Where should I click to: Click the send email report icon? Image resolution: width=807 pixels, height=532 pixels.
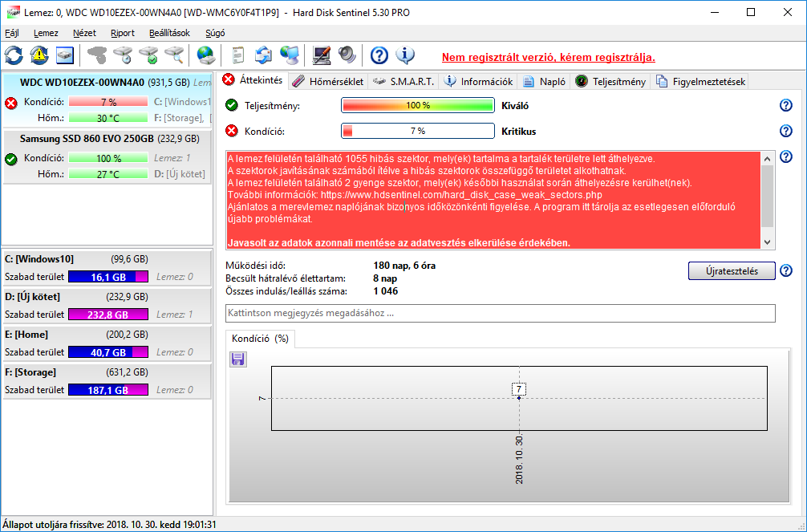pos(263,55)
